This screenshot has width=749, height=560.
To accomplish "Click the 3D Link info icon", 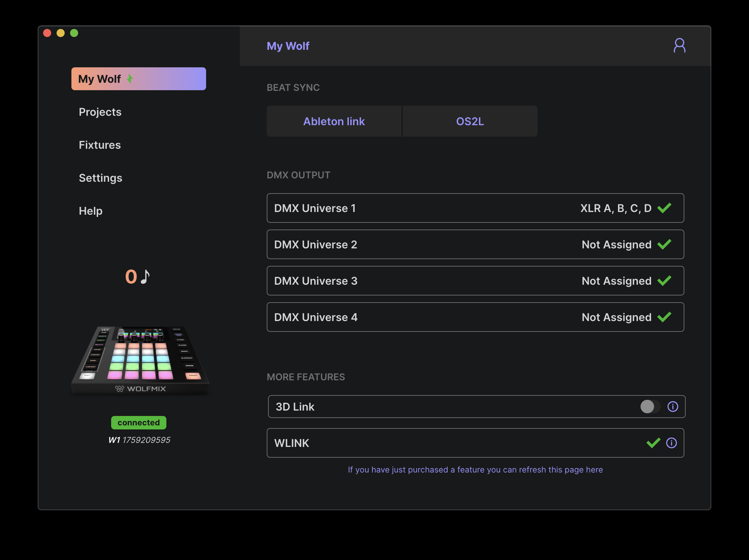I will pyautogui.click(x=673, y=407).
